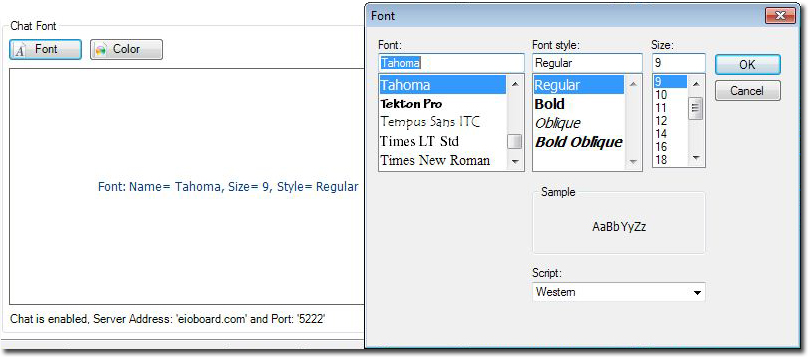Select size 11 in list
Image resolution: width=809 pixels, height=360 pixels.
point(670,108)
